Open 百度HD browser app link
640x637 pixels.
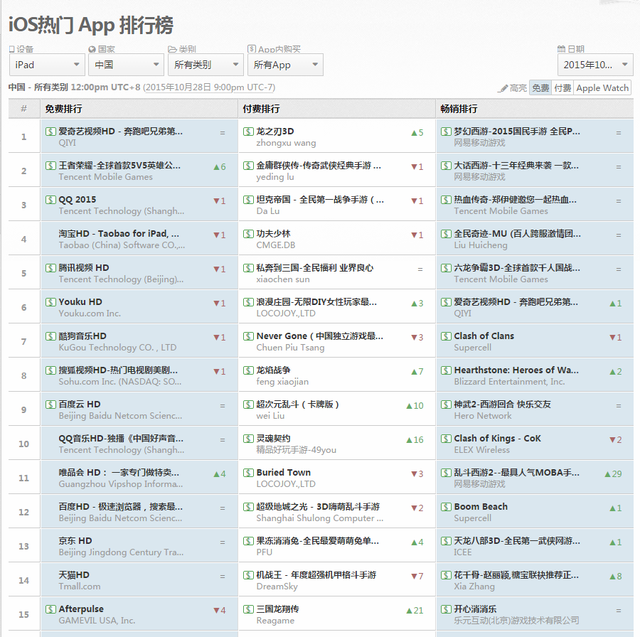pos(120,507)
